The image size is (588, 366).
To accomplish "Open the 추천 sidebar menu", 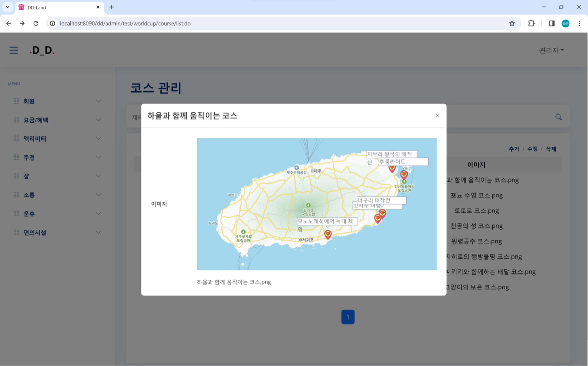I will pos(57,157).
